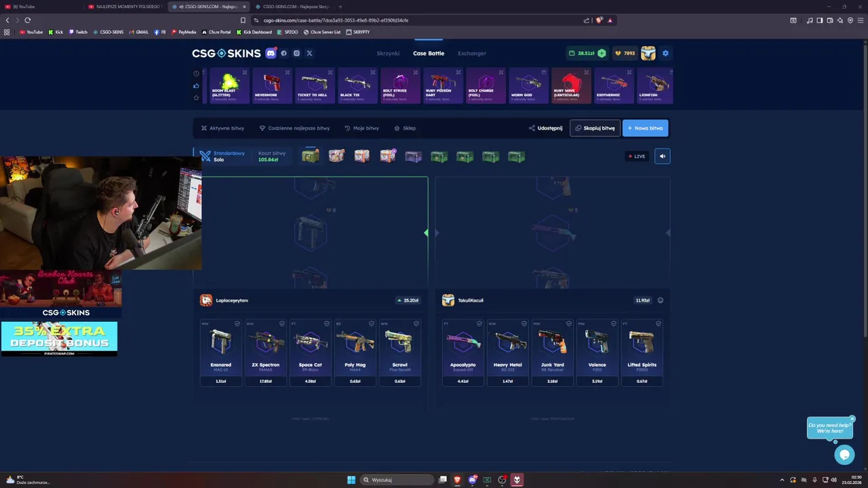Click the shield icon on Ensnared card
This screenshot has width=868, height=488.
click(x=237, y=323)
